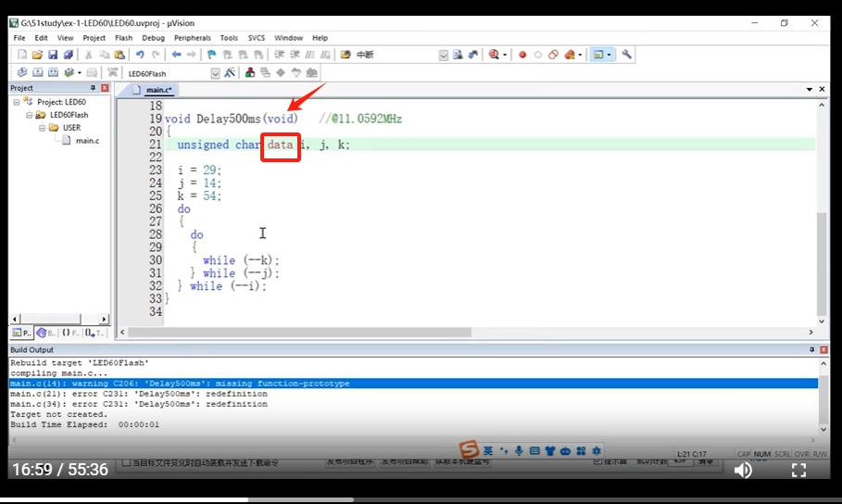842x504 pixels.
Task: Open the LED60Flash target dropdown
Action: point(215,73)
